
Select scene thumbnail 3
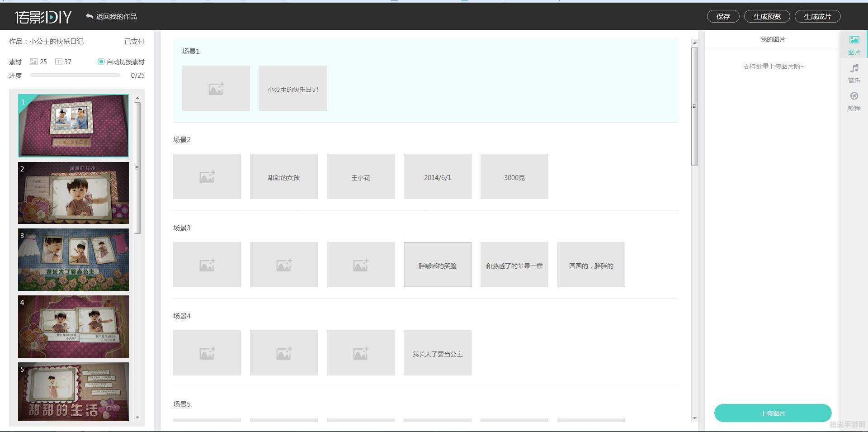point(73,260)
